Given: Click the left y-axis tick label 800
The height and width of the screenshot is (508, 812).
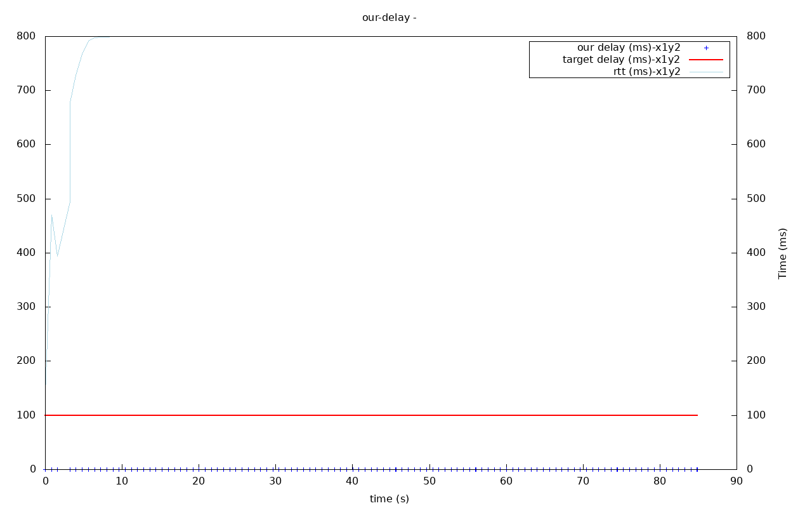Looking at the screenshot, I should (x=26, y=36).
